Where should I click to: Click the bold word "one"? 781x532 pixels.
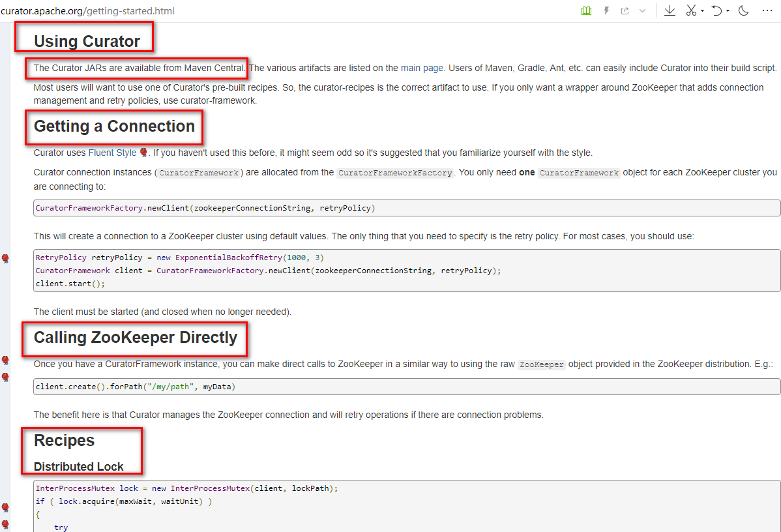[527, 172]
